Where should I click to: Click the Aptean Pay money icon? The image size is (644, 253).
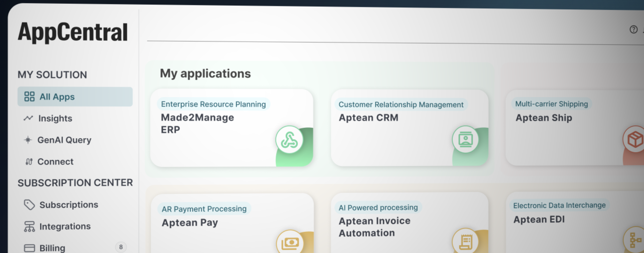[290, 242]
